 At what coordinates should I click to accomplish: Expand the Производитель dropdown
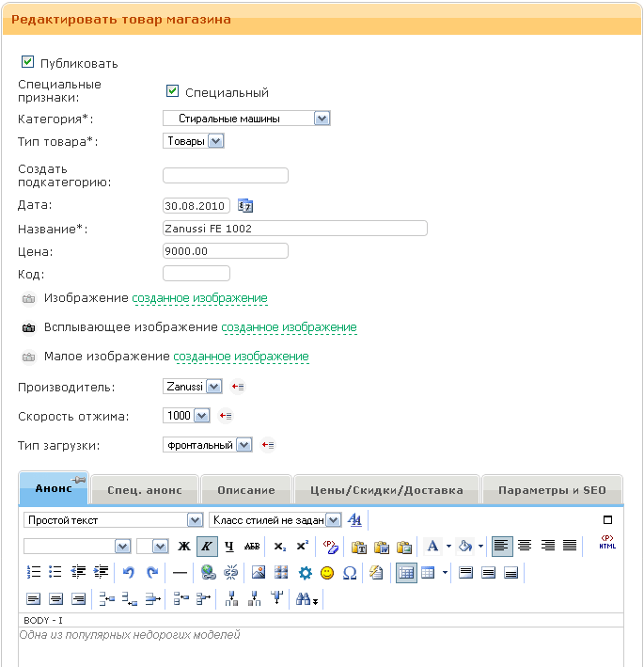(213, 387)
